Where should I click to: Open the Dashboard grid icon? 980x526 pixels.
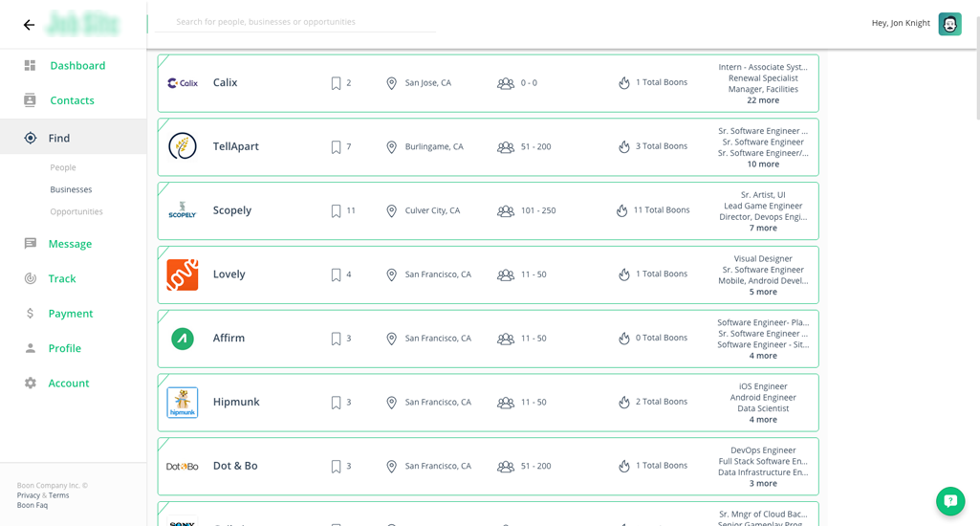[x=30, y=66]
